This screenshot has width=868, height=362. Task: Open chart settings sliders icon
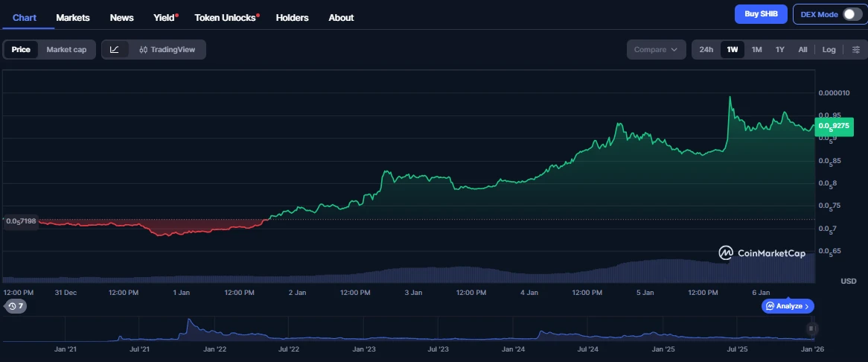coord(855,50)
